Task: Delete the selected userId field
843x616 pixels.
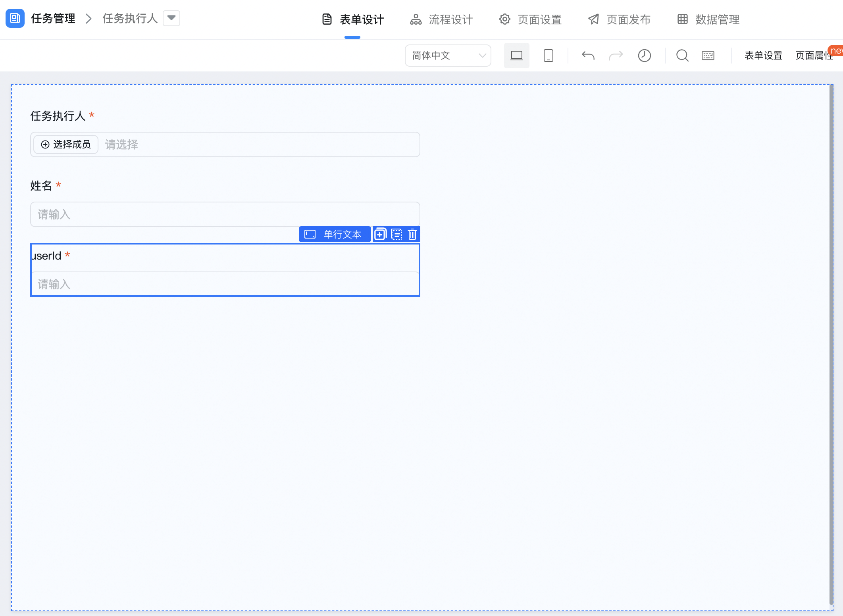Action: (x=412, y=234)
